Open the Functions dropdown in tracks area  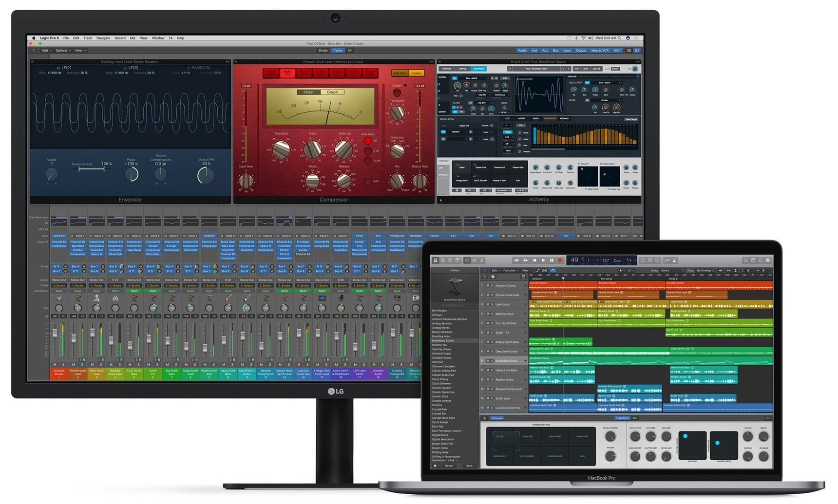[x=511, y=270]
